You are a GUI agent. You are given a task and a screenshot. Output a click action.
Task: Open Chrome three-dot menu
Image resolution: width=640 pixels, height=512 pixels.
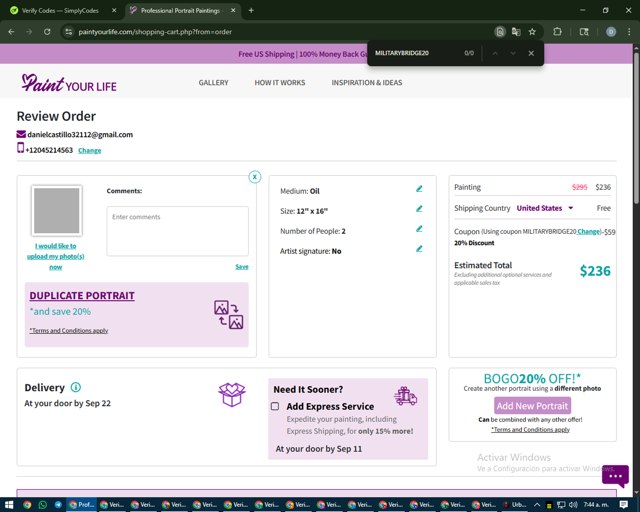(x=629, y=31)
